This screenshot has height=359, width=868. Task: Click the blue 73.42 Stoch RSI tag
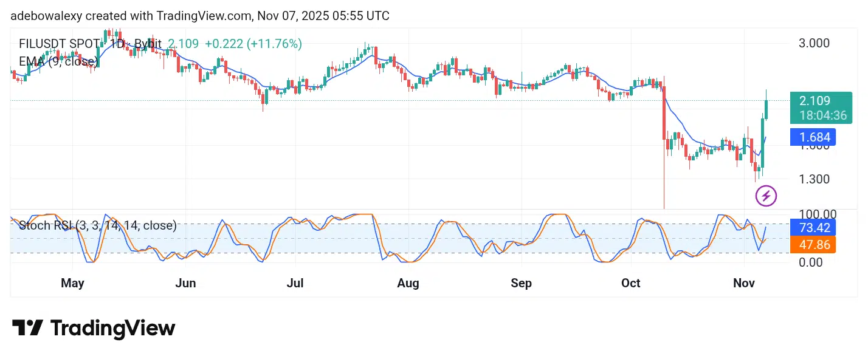[812, 228]
